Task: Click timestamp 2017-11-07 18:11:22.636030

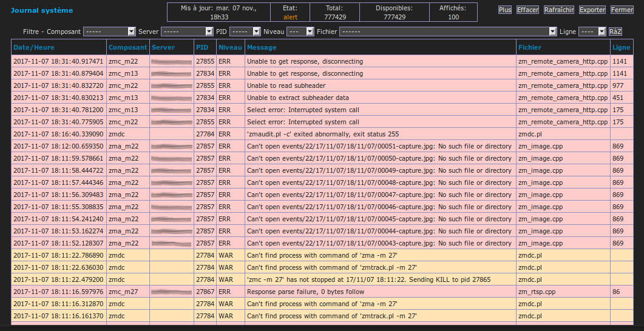Action: (x=58, y=267)
